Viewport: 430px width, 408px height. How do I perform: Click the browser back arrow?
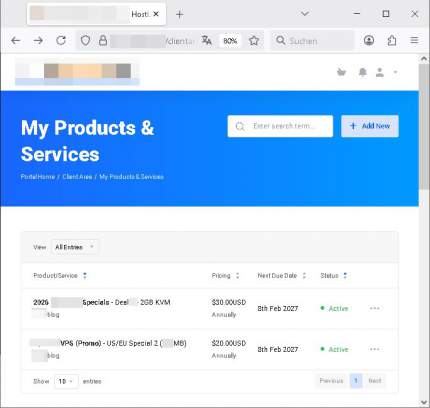pos(16,41)
